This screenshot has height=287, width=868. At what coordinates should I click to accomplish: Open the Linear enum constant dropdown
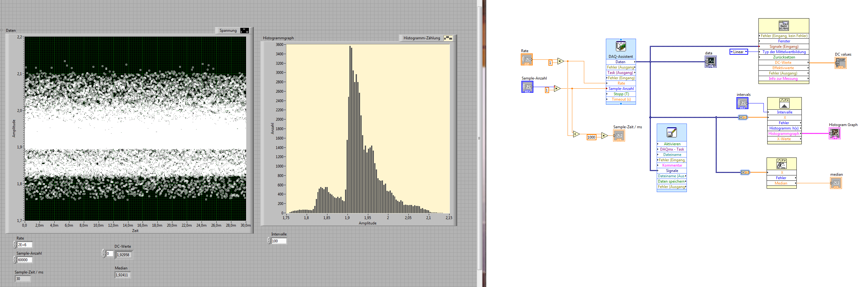(746, 52)
